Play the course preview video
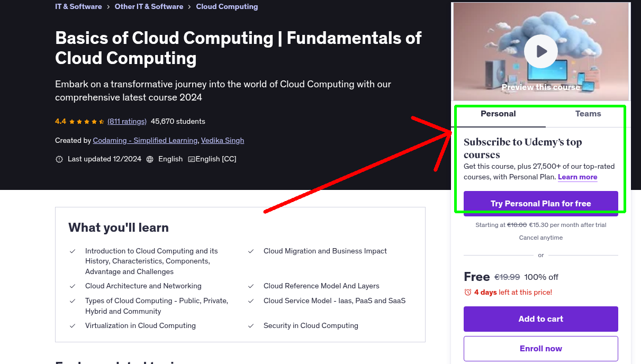Viewport: 641px width, 364px height. tap(540, 51)
